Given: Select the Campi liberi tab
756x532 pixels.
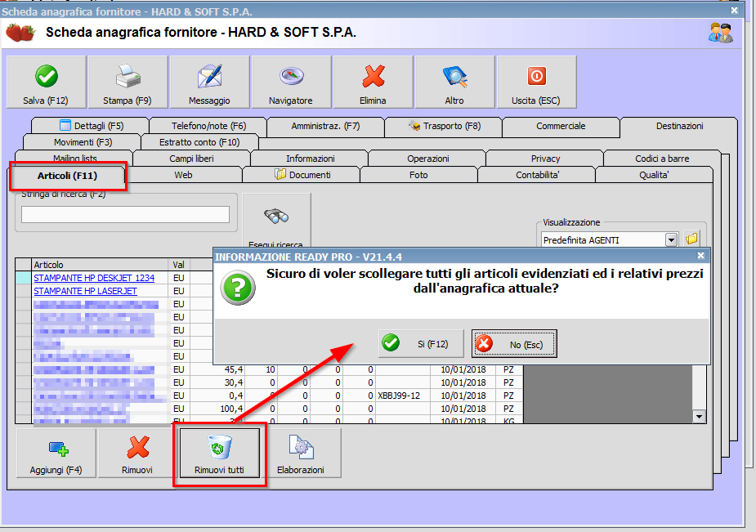Looking at the screenshot, I should click(x=191, y=159).
